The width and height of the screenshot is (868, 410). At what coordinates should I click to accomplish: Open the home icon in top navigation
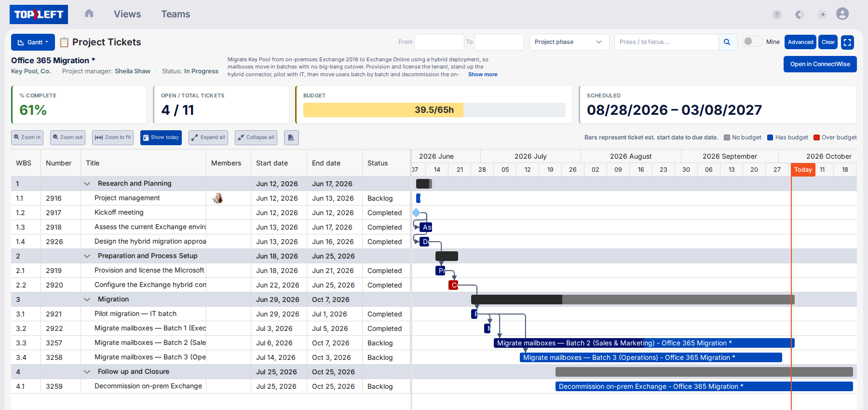tap(89, 14)
